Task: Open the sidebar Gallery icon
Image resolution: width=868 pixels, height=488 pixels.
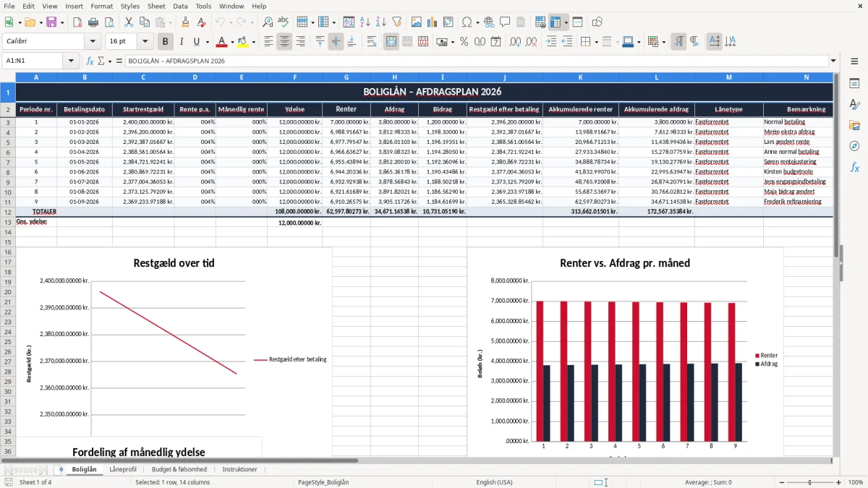Action: [x=854, y=125]
